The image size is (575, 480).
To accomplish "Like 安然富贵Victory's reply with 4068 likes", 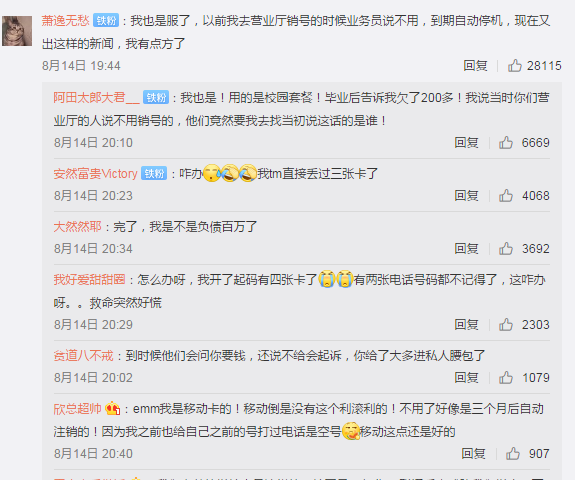I will [x=506, y=196].
